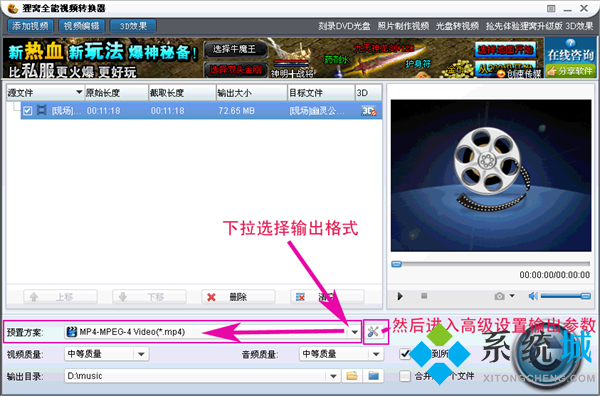This screenshot has width=600, height=396.
Task: Open 抢先体验狸窝升级版 3D效果 link
Action: [x=539, y=26]
